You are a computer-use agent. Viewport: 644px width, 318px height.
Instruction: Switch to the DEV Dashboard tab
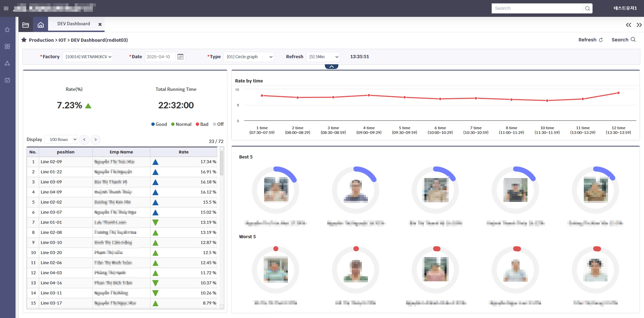pyautogui.click(x=74, y=24)
